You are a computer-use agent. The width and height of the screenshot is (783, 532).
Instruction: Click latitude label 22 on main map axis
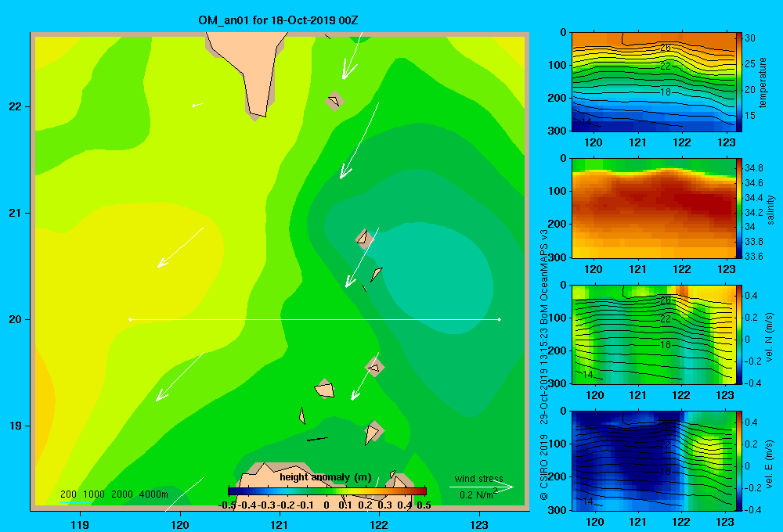pyautogui.click(x=16, y=106)
